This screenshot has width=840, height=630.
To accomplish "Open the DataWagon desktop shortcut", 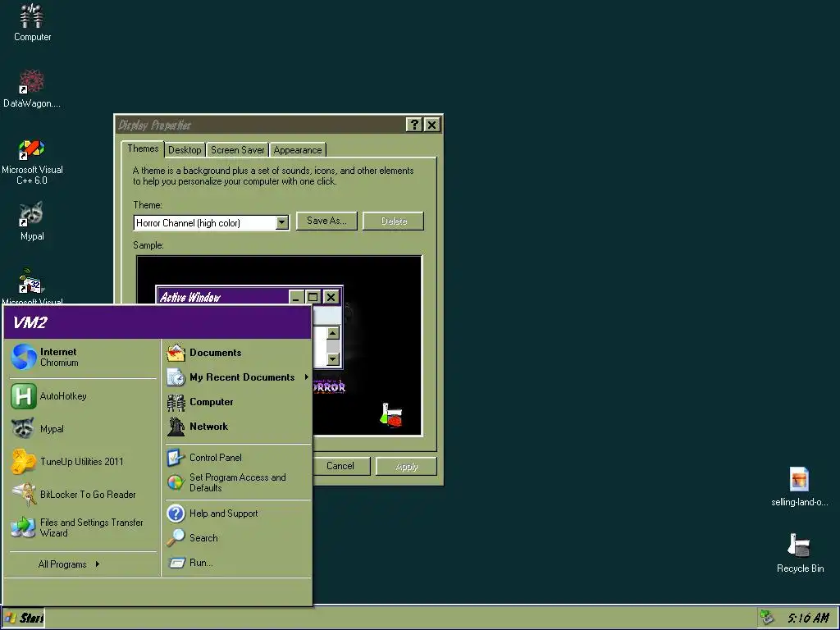I will [32, 89].
